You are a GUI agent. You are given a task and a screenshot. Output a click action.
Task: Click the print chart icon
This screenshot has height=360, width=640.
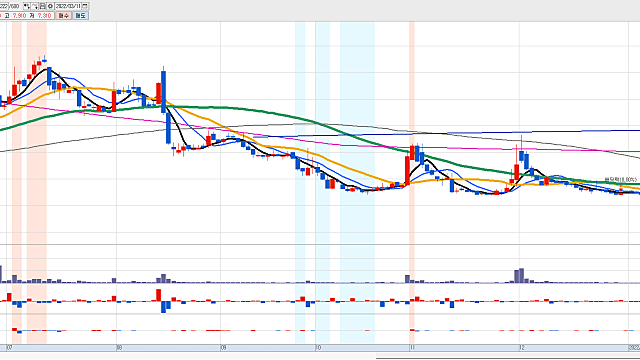(42, 6)
